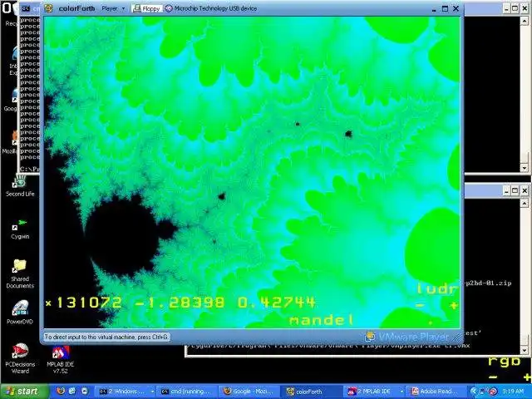Click the p2hd-01.zip text in background console
Screen dimensions: 532x399
(488, 283)
